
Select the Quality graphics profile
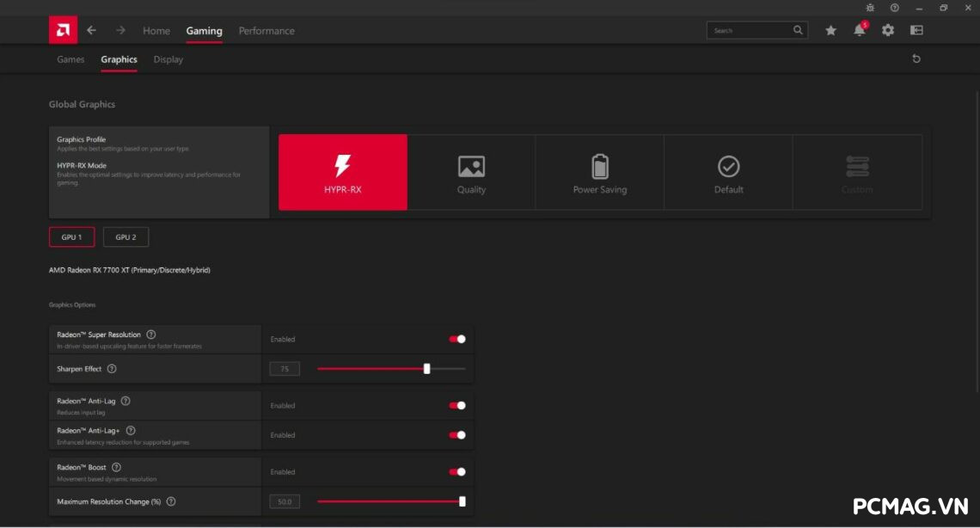tap(471, 173)
